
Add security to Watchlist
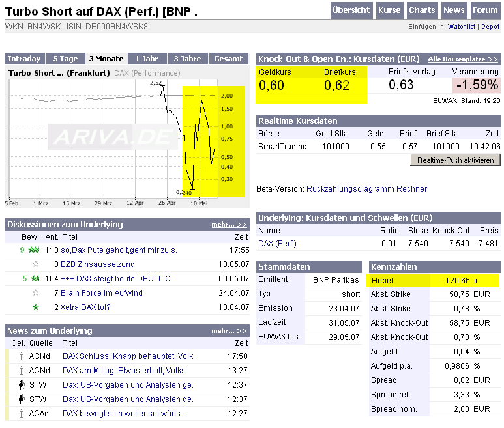click(461, 27)
